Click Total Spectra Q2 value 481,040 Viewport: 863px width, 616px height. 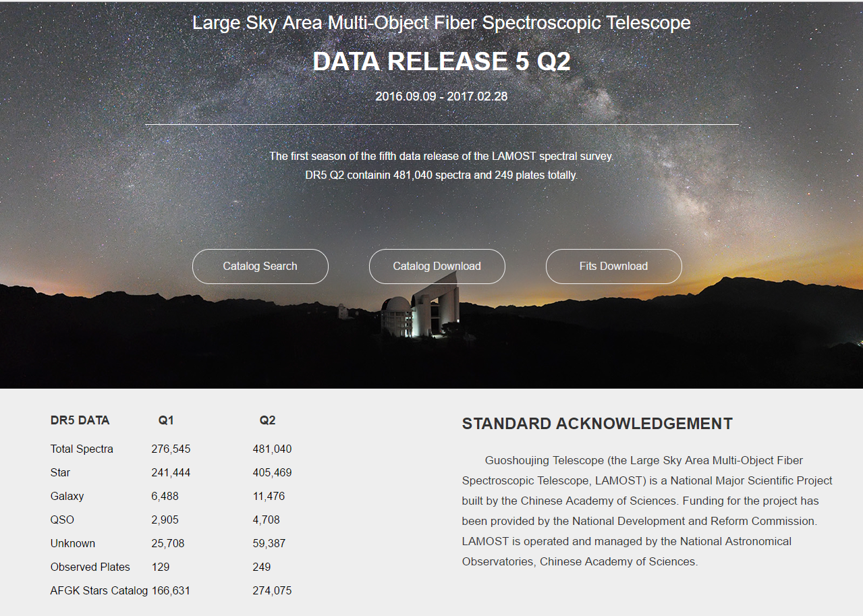(272, 449)
